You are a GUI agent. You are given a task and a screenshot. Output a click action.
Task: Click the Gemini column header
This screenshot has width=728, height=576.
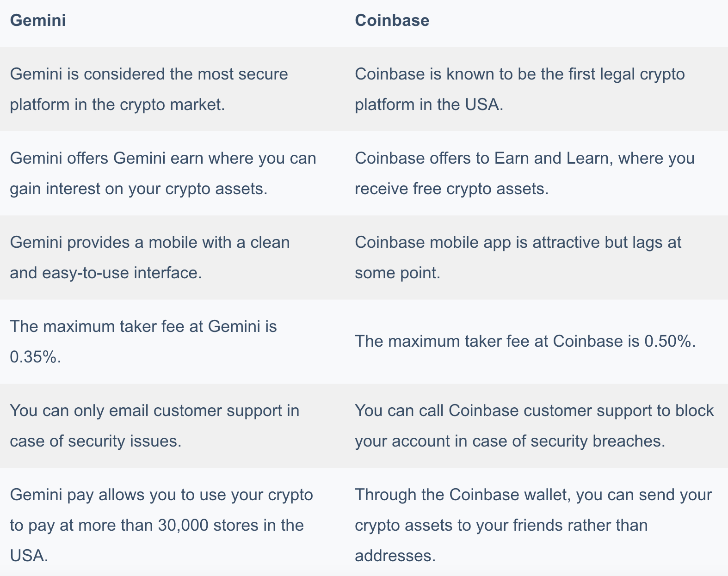[x=38, y=20]
